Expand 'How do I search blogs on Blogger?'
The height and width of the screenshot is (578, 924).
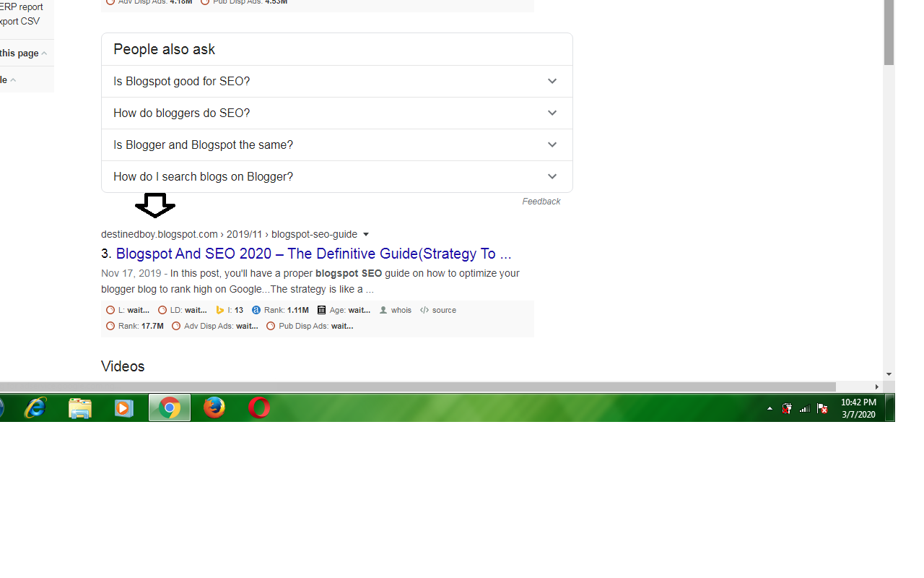pyautogui.click(x=337, y=176)
